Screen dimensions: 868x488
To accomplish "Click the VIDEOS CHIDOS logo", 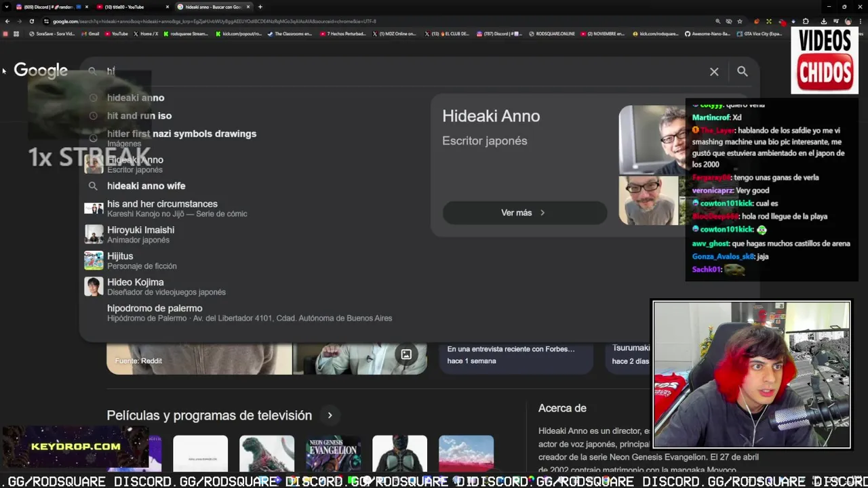I will [825, 60].
